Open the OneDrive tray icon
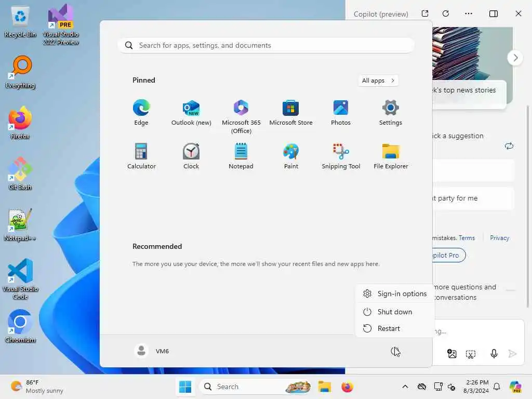Screen dimensions: 532x399 tap(422, 387)
